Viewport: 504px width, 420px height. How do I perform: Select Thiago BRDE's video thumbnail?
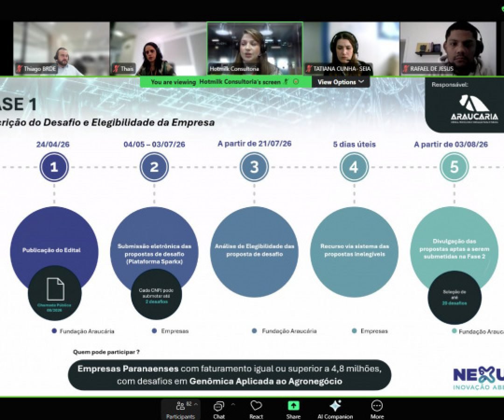coord(62,49)
